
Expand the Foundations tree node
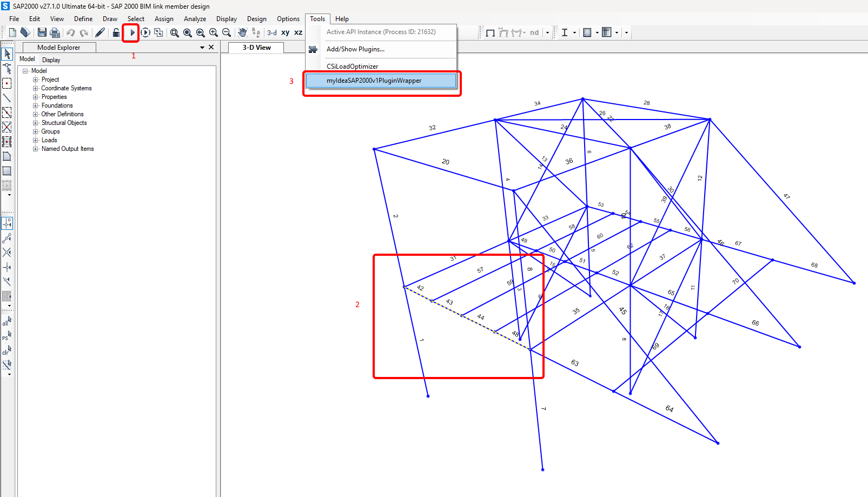pyautogui.click(x=36, y=105)
